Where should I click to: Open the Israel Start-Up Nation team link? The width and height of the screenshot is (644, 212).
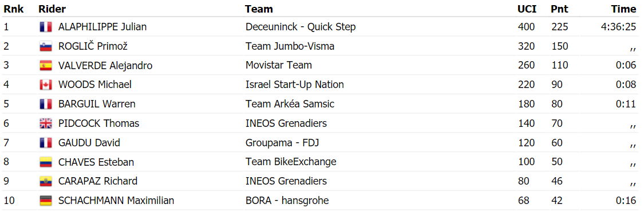pyautogui.click(x=294, y=85)
